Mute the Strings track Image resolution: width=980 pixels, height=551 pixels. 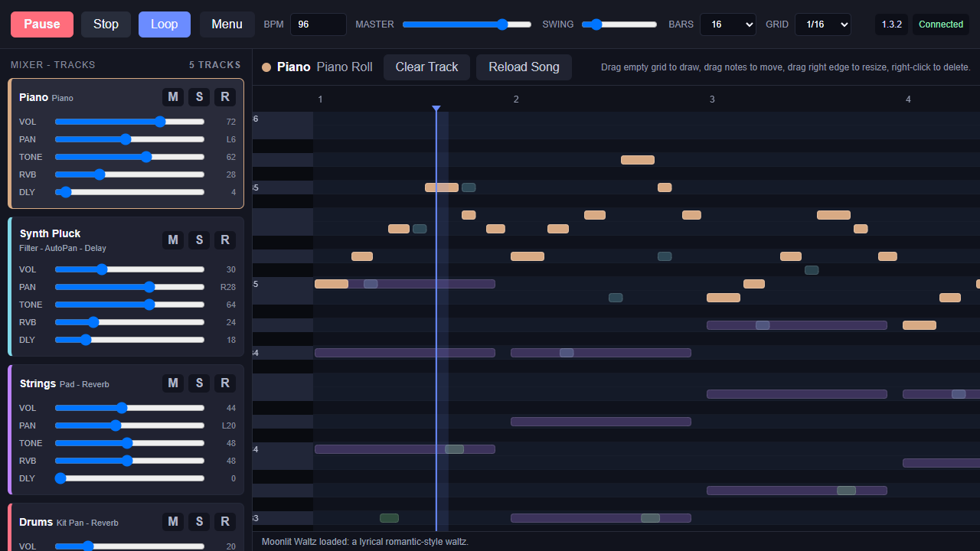tap(173, 383)
